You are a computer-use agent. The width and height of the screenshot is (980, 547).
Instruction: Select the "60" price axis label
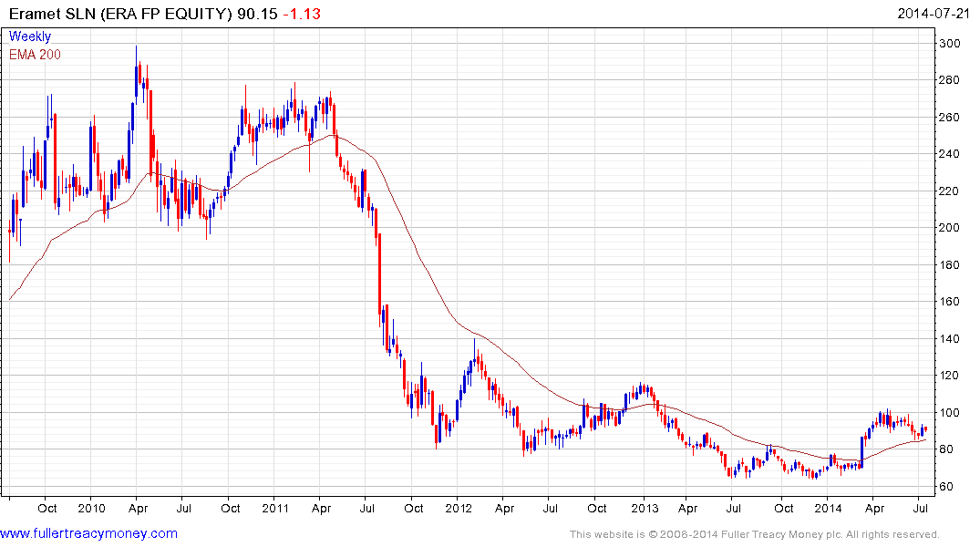[946, 486]
